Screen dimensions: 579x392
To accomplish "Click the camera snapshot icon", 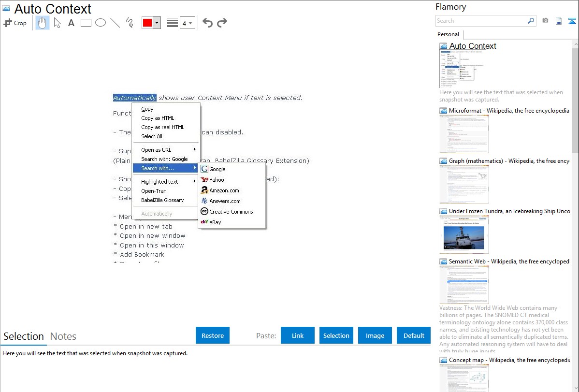I will [x=545, y=21].
